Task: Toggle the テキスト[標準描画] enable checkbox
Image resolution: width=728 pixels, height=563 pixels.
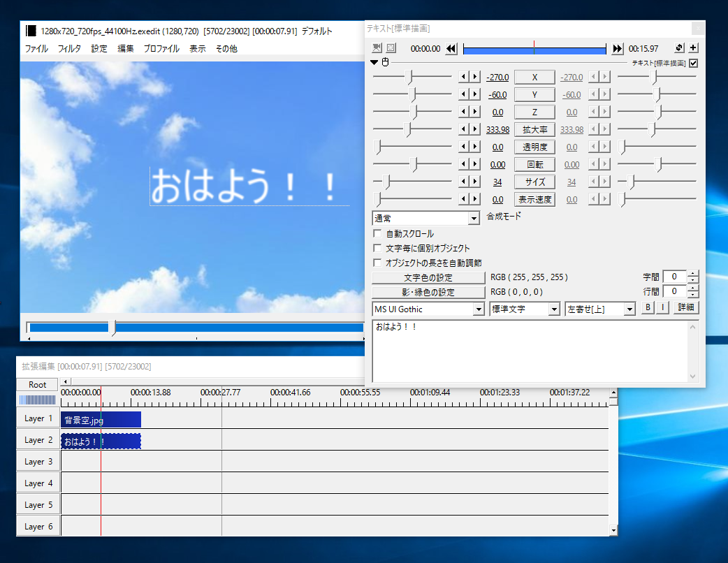Action: pyautogui.click(x=694, y=63)
